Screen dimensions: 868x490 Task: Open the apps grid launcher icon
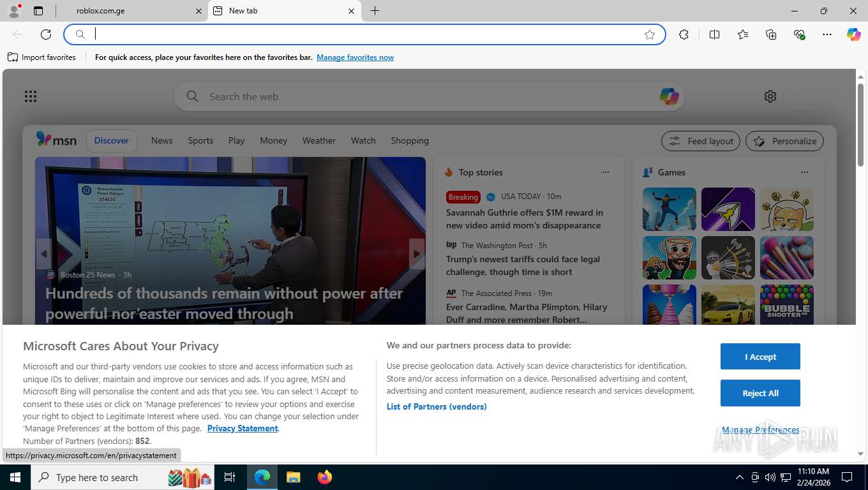click(31, 96)
